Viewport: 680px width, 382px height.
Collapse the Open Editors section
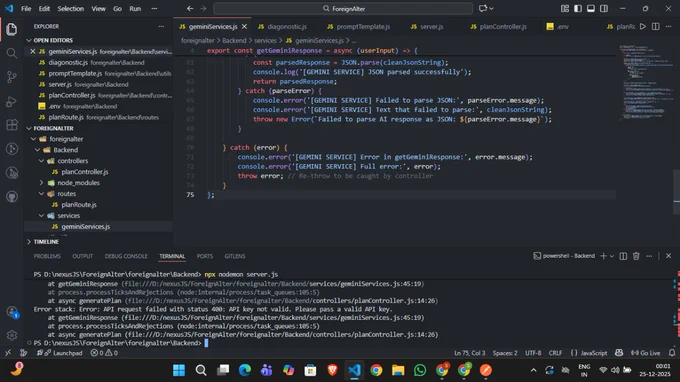click(29, 40)
